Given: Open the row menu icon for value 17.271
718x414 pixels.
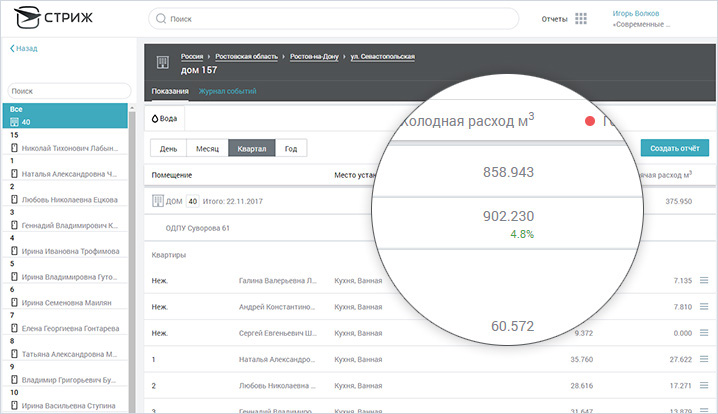Looking at the screenshot, I should pos(704,386).
